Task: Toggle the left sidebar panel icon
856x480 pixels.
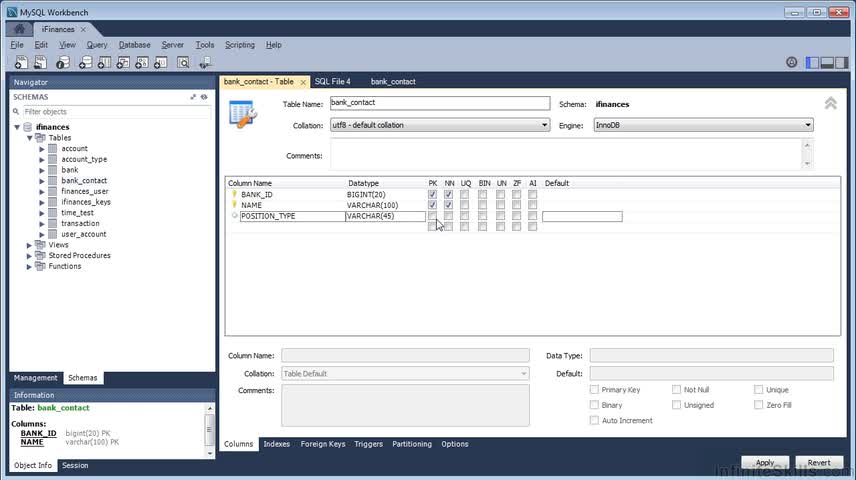Action: (812, 63)
